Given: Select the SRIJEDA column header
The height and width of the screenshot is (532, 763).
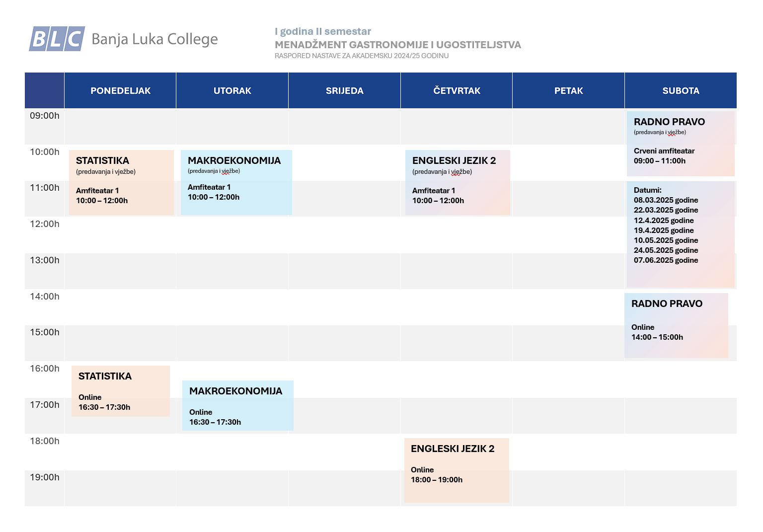Looking at the screenshot, I should [345, 90].
